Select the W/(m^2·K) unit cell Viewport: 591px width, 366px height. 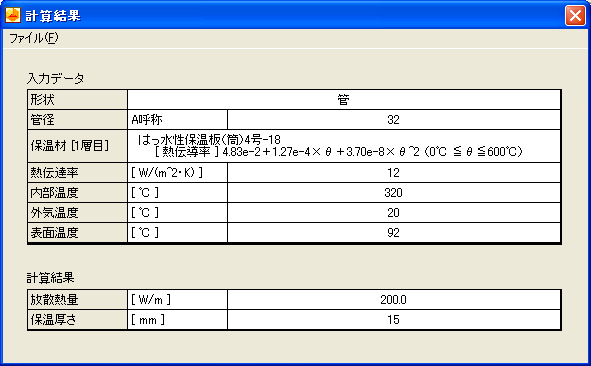tap(178, 173)
